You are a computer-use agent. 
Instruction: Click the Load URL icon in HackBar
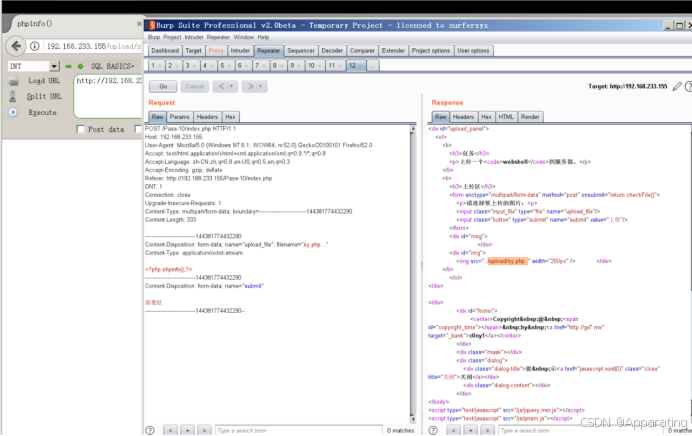point(14,81)
